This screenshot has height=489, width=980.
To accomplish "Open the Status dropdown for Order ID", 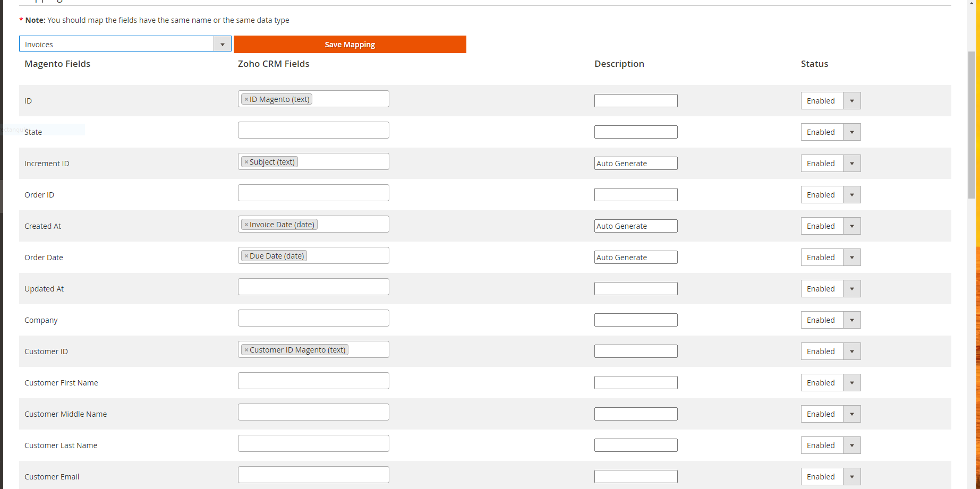I will 851,194.
